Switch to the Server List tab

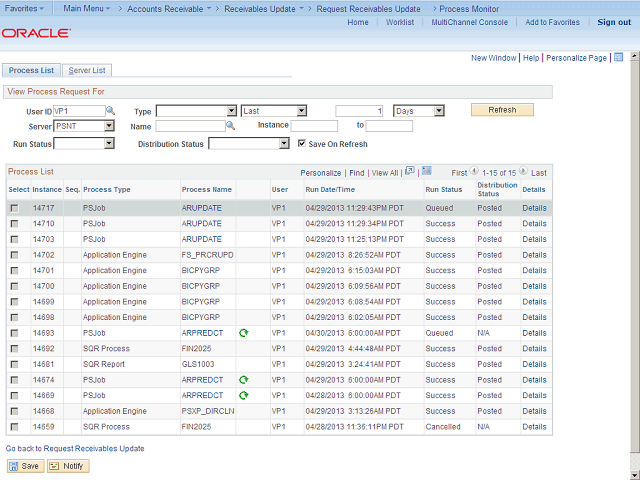pos(87,71)
